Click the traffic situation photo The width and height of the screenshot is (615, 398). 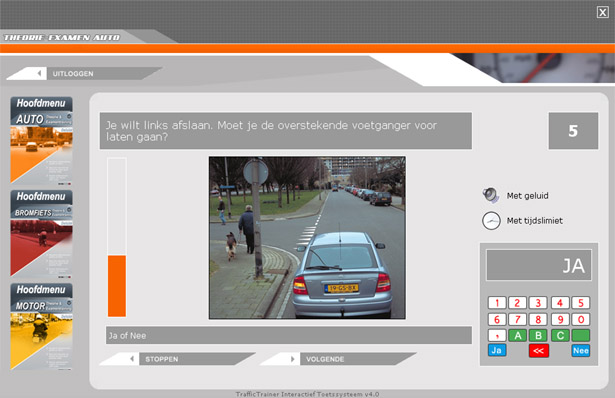[308, 238]
